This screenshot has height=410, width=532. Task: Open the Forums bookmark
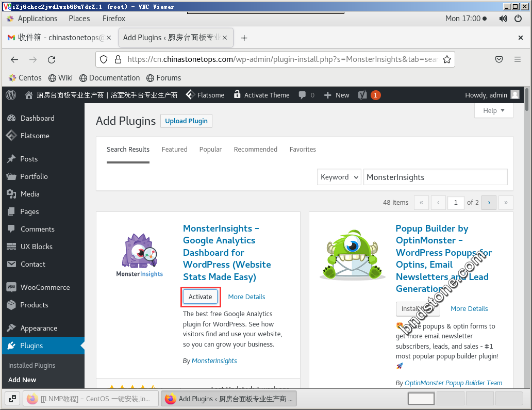pos(163,78)
